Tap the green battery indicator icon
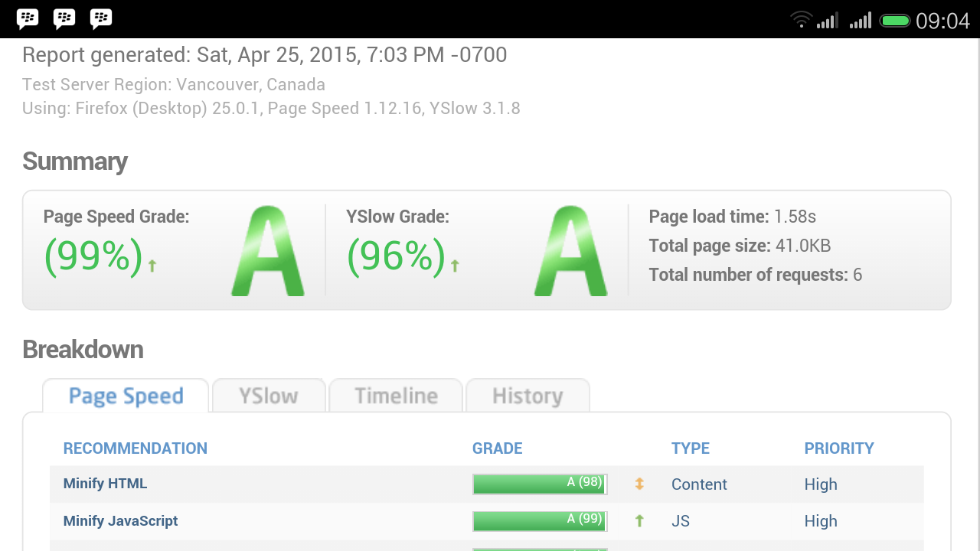Image resolution: width=980 pixels, height=551 pixels. point(895,21)
